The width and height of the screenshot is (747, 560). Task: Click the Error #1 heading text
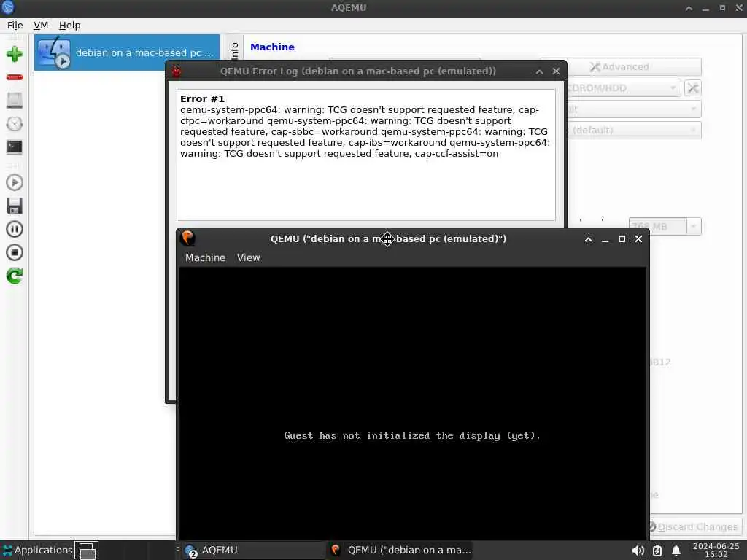202,98
